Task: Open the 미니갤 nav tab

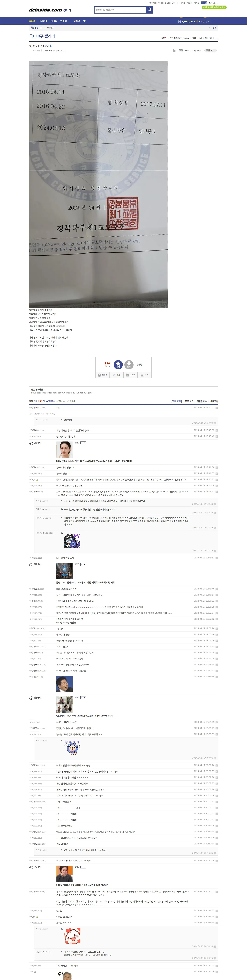Action: (x=54, y=21)
